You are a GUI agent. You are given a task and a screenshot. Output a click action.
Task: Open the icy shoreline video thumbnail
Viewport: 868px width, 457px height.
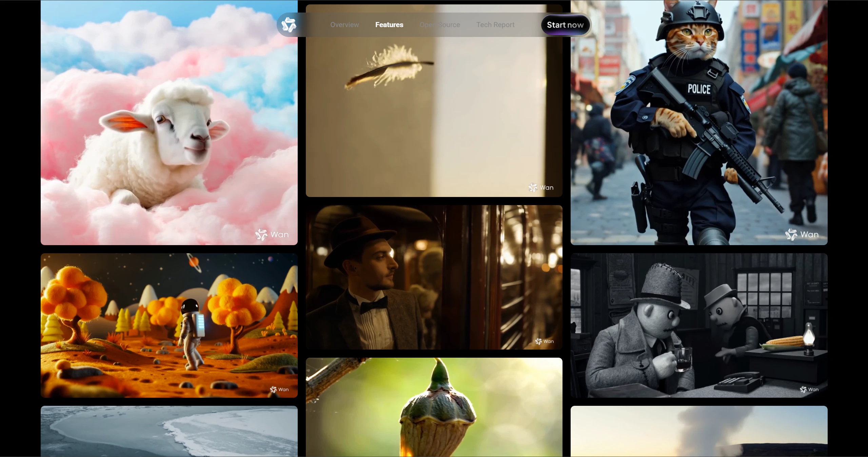click(169, 431)
